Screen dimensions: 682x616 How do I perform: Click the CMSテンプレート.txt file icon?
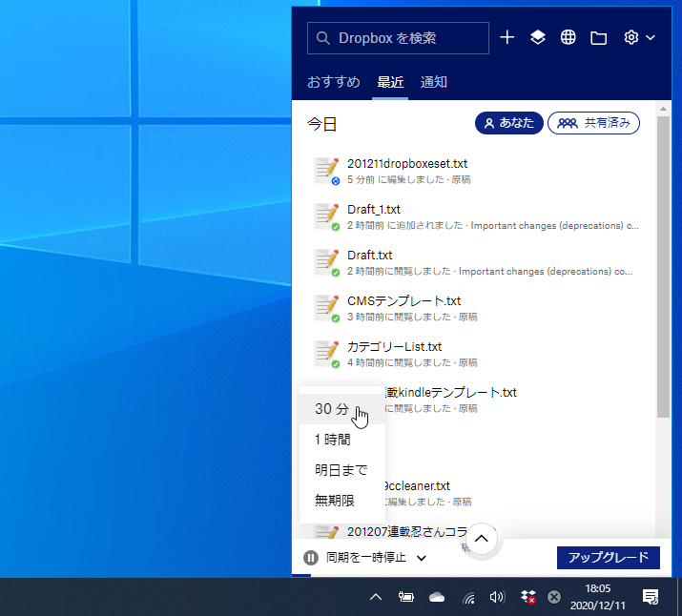pyautogui.click(x=326, y=308)
